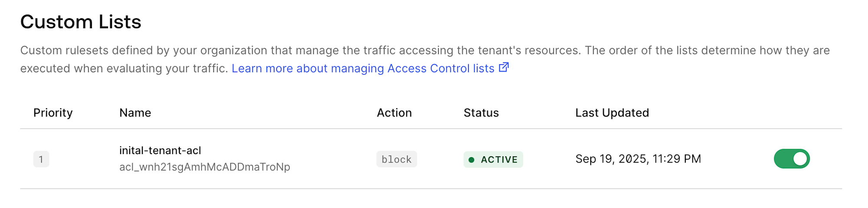Click the priority 1 badge
868x208 pixels.
(41, 159)
